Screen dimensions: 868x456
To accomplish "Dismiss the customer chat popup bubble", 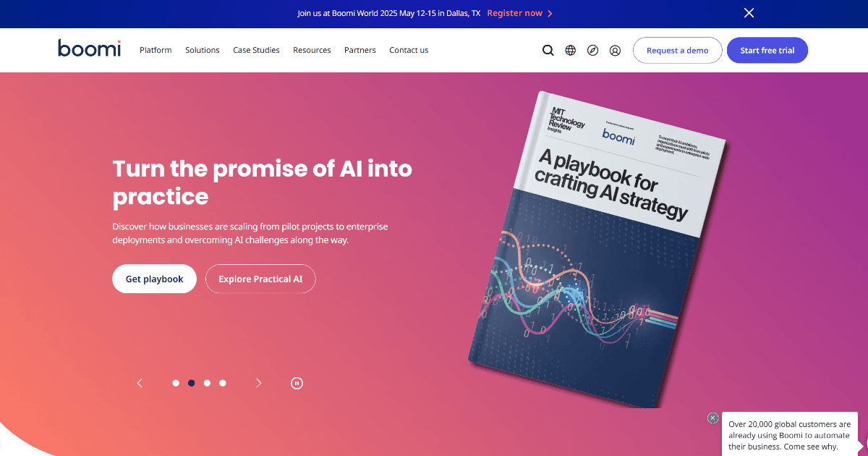I will pyautogui.click(x=713, y=418).
